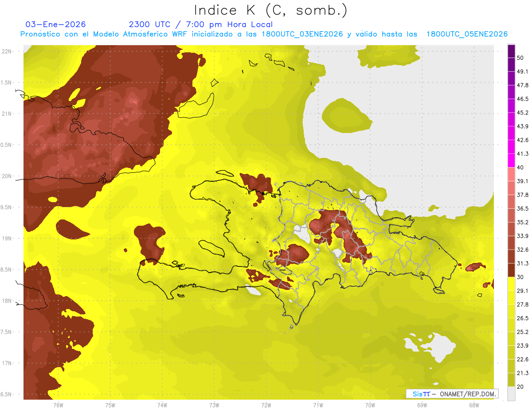Click the color bar label "43.9"
The height and width of the screenshot is (411, 532).
[523, 126]
